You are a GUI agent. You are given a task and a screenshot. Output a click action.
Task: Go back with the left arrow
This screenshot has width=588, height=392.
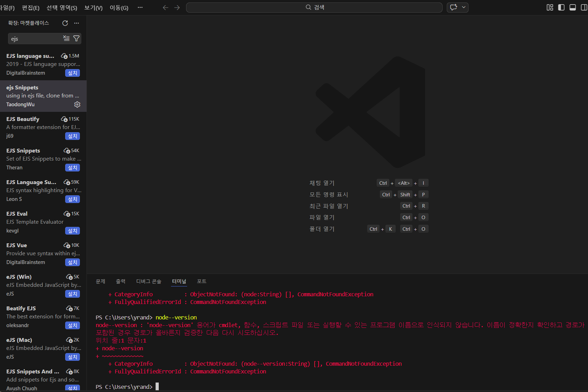tap(165, 8)
